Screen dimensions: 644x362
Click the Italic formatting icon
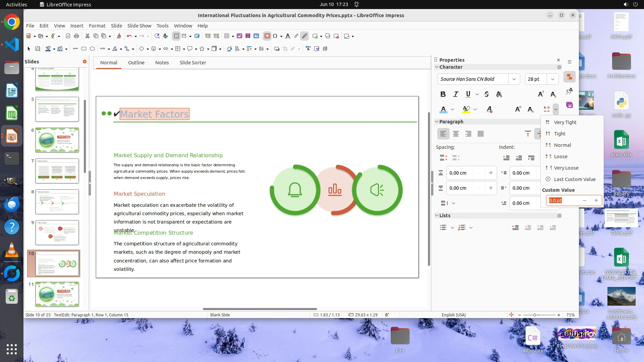pyautogui.click(x=455, y=94)
